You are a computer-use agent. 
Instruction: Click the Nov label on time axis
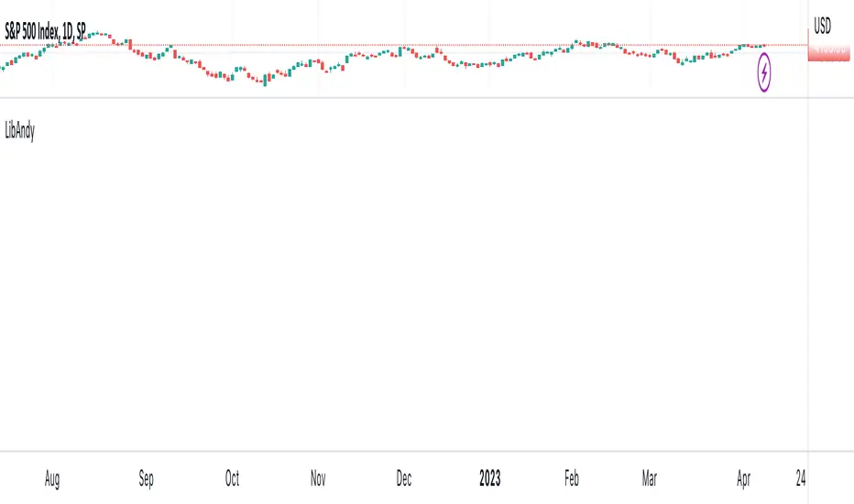coord(318,477)
